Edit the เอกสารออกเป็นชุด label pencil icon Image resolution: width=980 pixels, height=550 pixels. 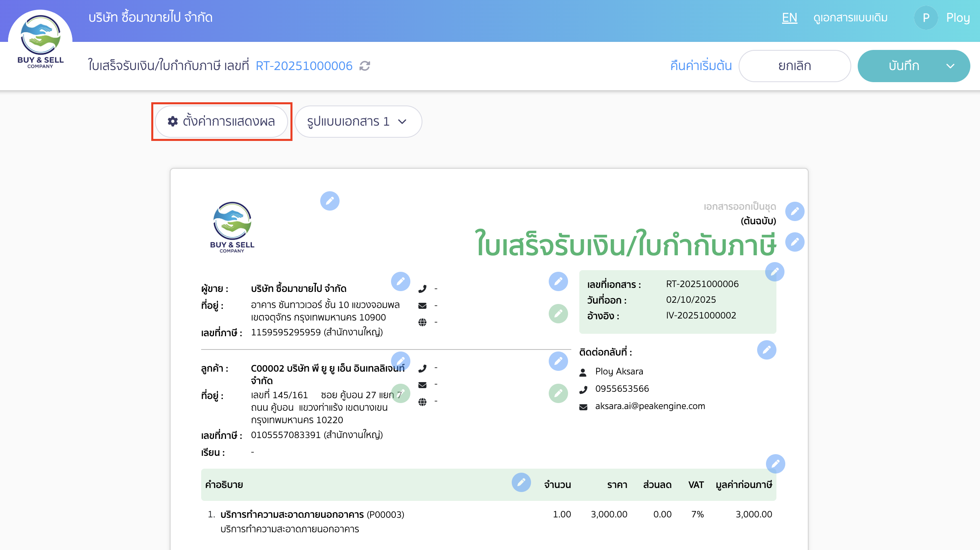pyautogui.click(x=795, y=211)
